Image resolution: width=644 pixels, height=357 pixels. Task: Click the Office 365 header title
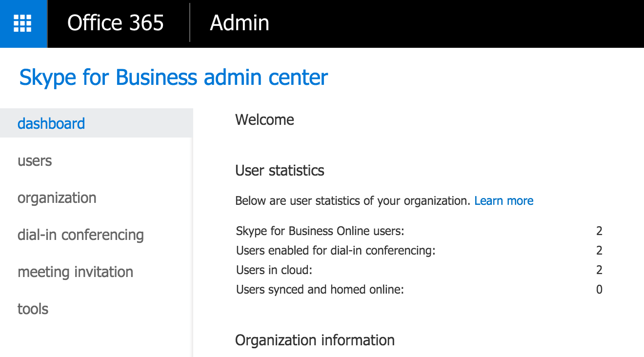[116, 23]
